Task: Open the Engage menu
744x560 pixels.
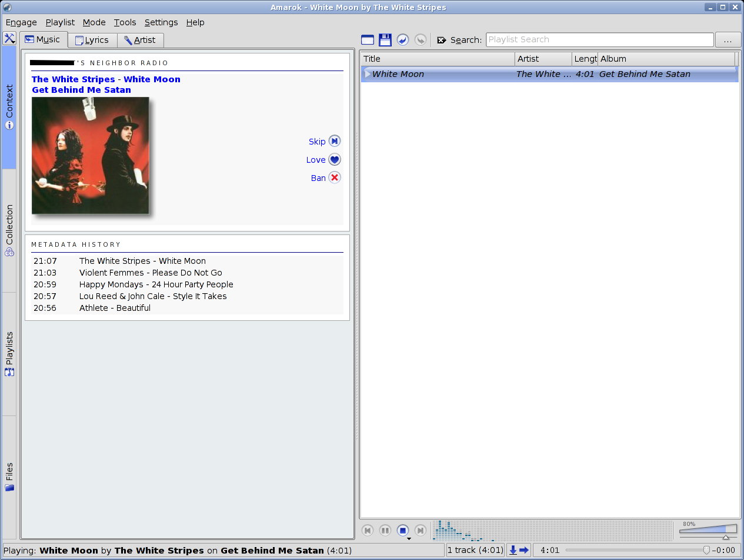Action: [x=21, y=22]
